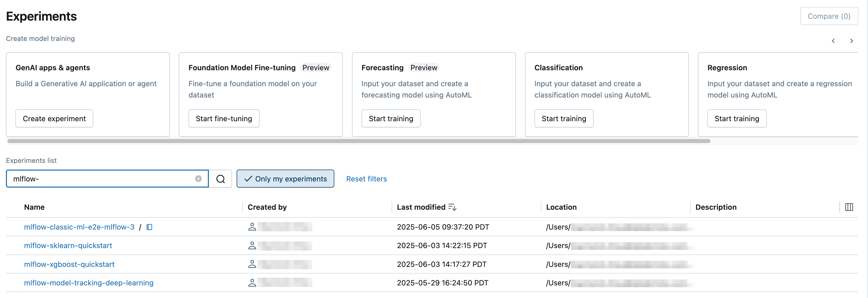868x298 pixels.
Task: Click into the experiments search field
Action: tap(101, 179)
